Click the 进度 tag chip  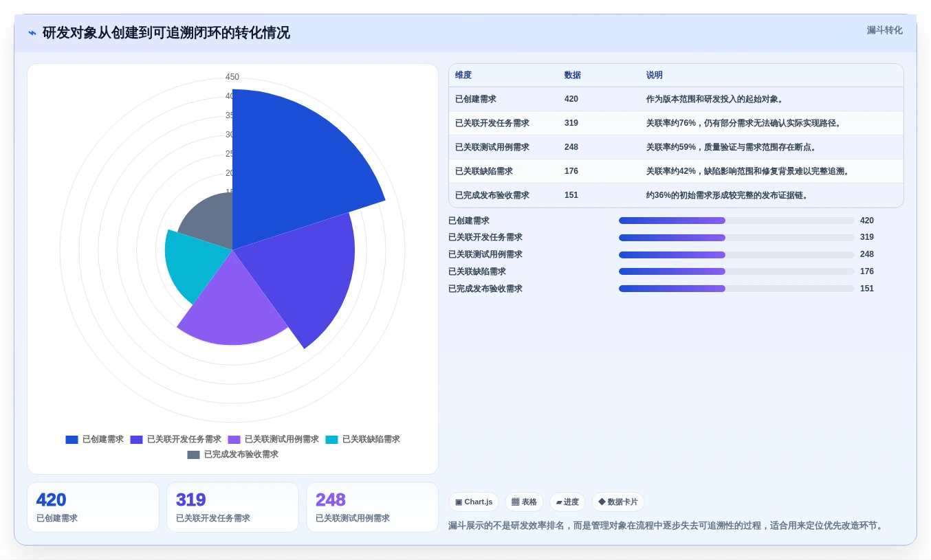[x=567, y=502]
